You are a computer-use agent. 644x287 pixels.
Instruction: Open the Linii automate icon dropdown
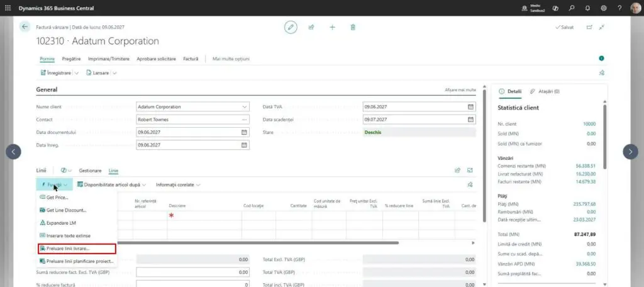[x=65, y=170]
